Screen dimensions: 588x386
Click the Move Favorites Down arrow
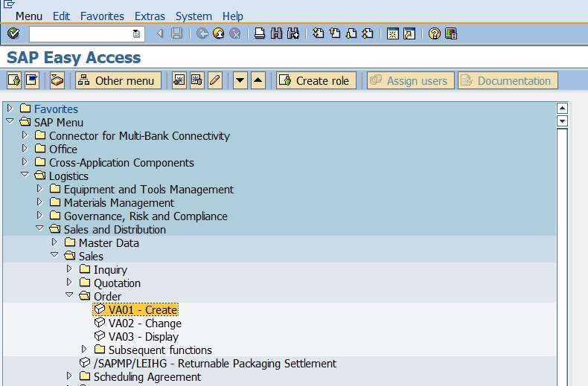[x=240, y=80]
